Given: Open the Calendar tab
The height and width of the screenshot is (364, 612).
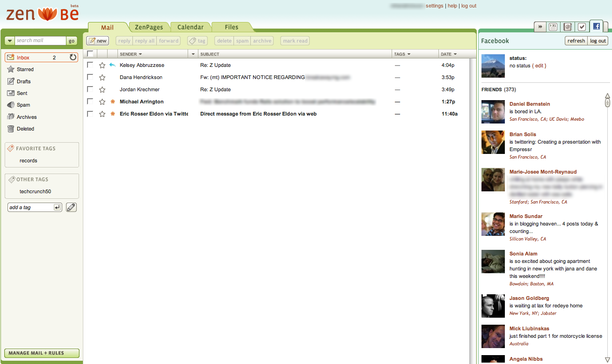Looking at the screenshot, I should 190,27.
